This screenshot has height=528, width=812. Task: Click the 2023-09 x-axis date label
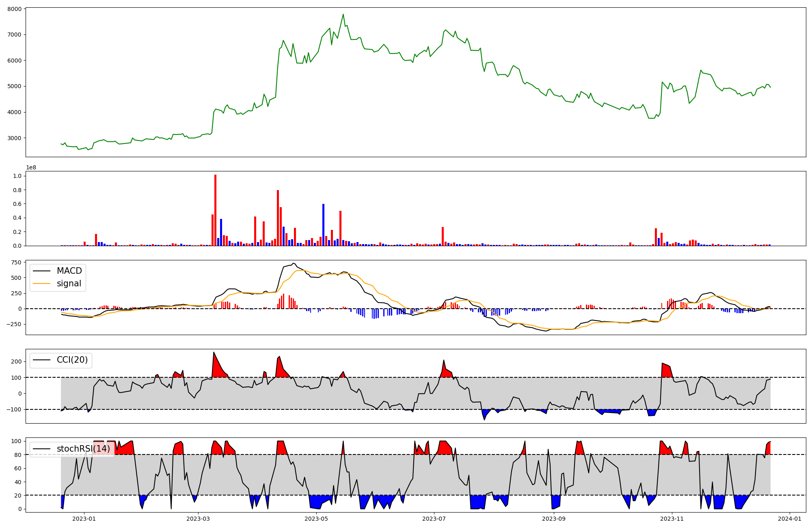pos(554,519)
